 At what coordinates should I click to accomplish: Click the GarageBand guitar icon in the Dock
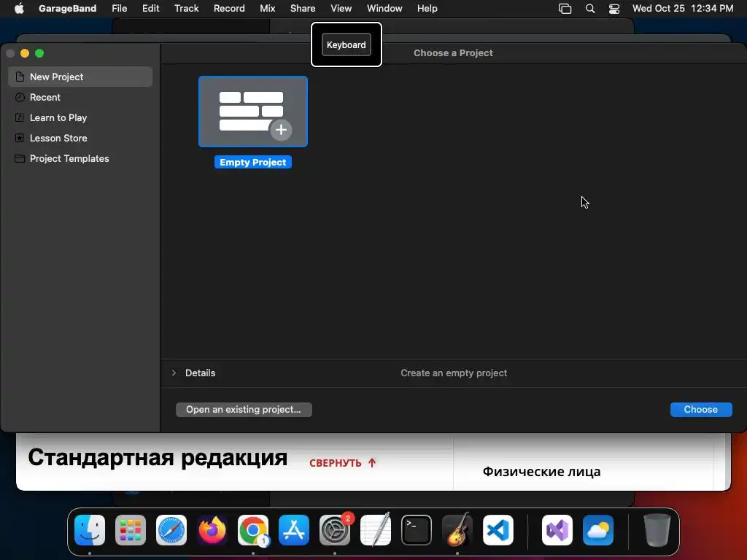pyautogui.click(x=457, y=530)
